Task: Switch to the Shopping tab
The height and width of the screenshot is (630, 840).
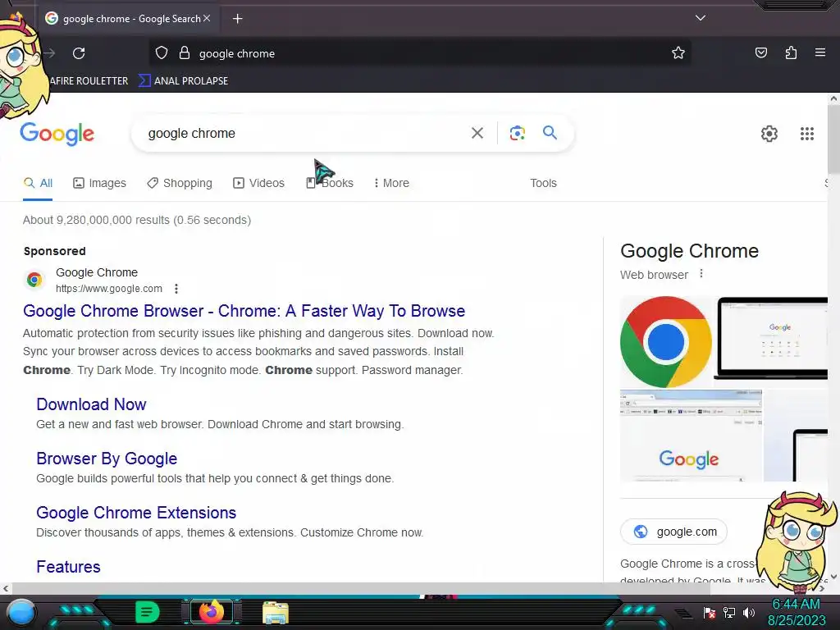Action: click(180, 183)
